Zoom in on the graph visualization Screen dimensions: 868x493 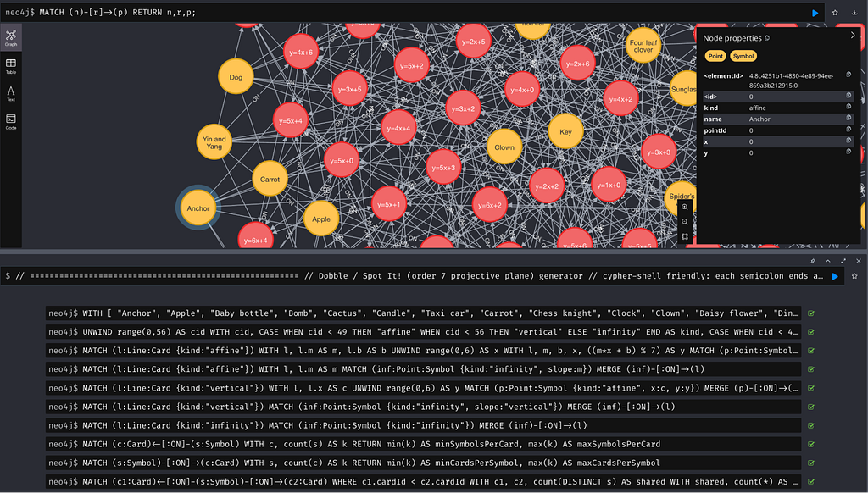(x=685, y=207)
